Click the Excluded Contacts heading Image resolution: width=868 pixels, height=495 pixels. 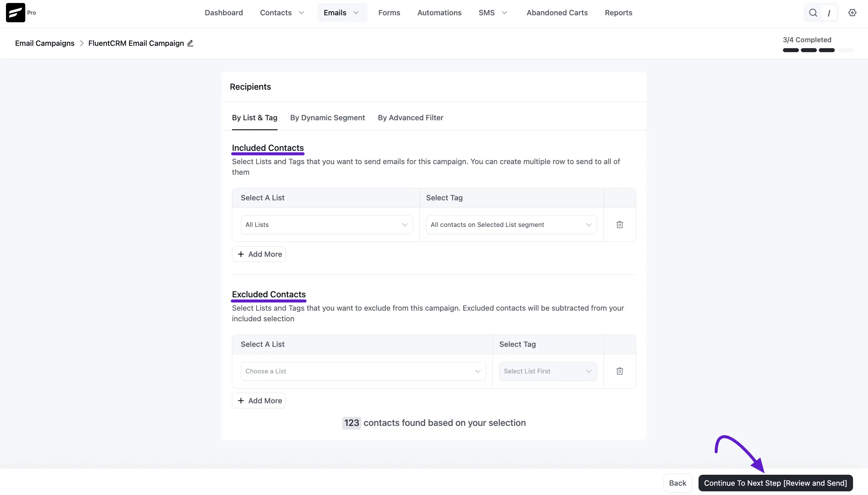pyautogui.click(x=269, y=294)
